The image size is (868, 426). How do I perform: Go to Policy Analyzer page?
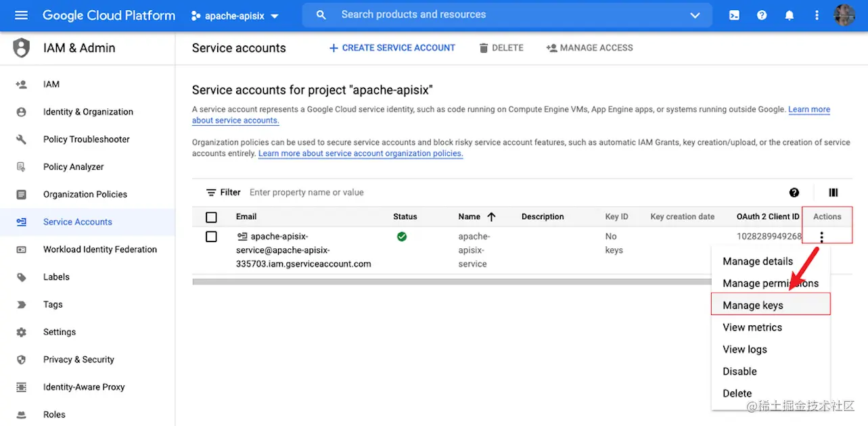[74, 167]
